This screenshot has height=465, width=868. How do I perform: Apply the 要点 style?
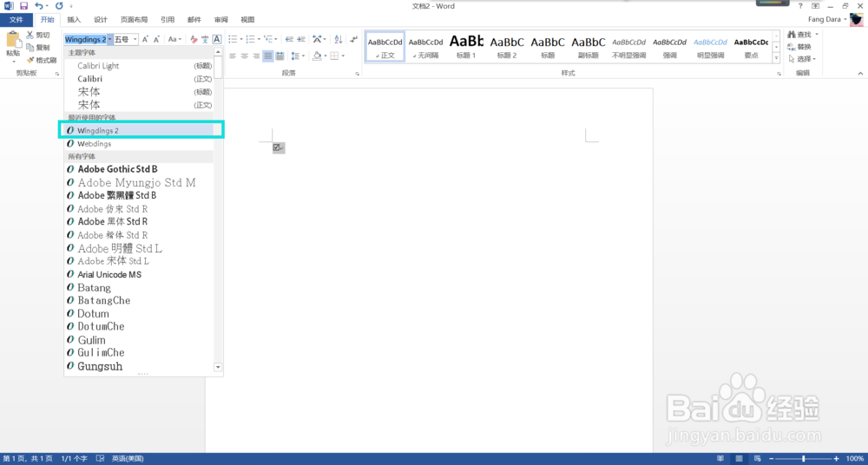751,47
